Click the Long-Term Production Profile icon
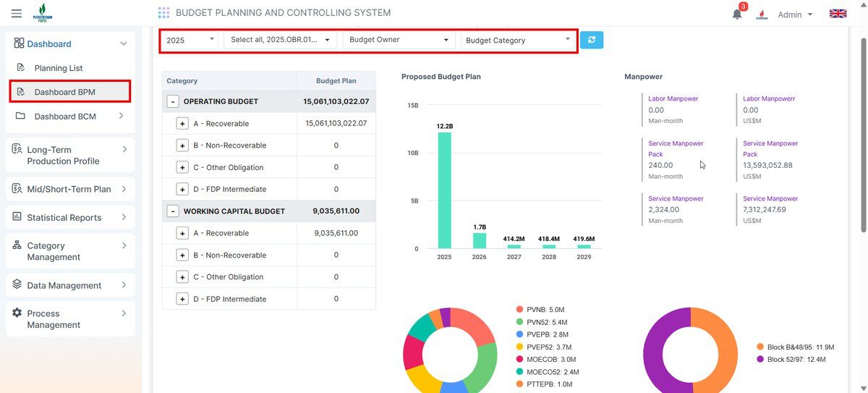This screenshot has height=393, width=868. coord(17,149)
